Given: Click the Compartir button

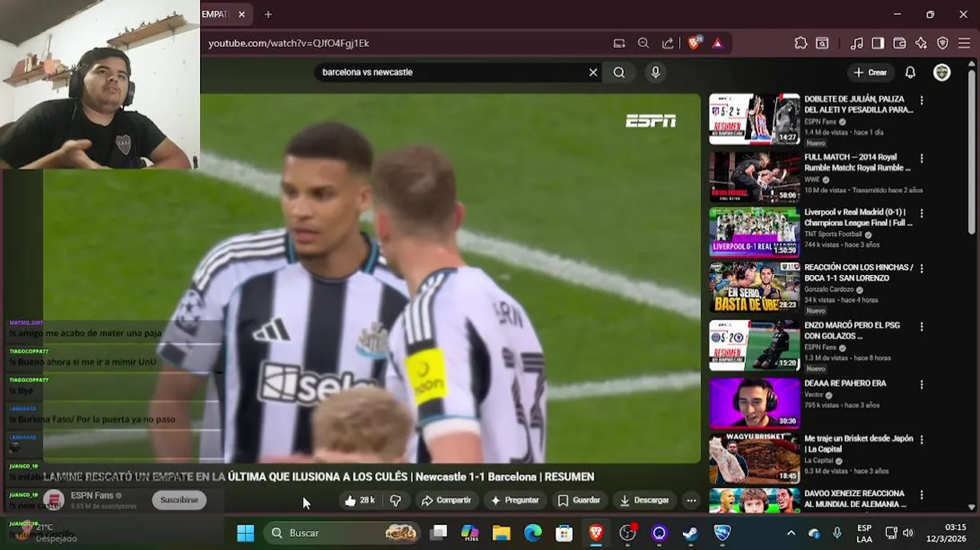Looking at the screenshot, I should tap(446, 500).
